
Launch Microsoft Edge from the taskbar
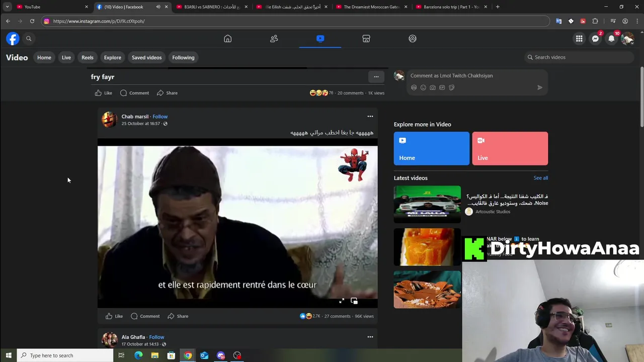(x=138, y=355)
